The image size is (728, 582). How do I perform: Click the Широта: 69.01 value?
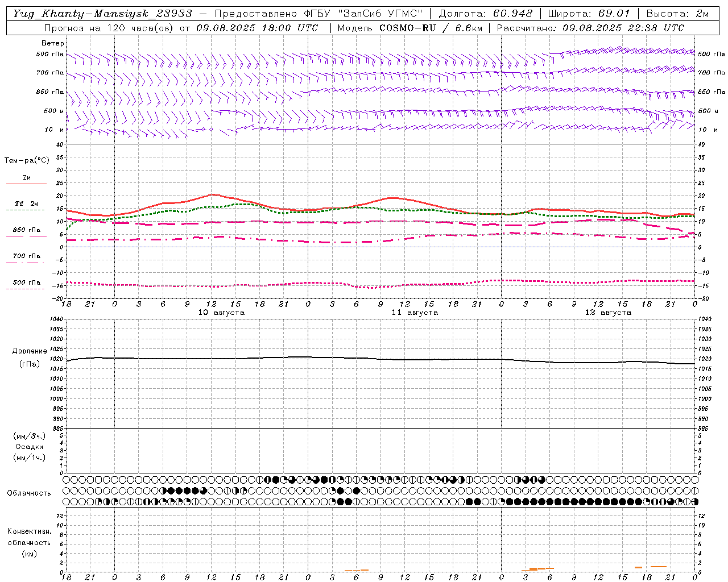pyautogui.click(x=589, y=14)
